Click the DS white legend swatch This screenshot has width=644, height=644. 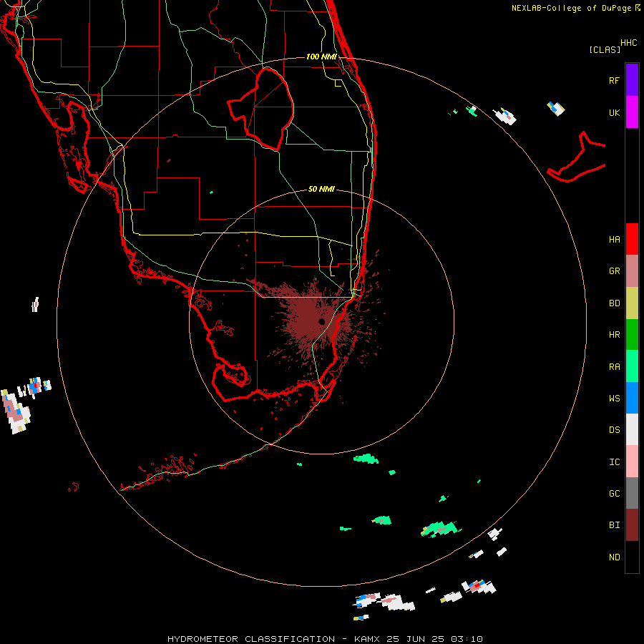[632, 429]
